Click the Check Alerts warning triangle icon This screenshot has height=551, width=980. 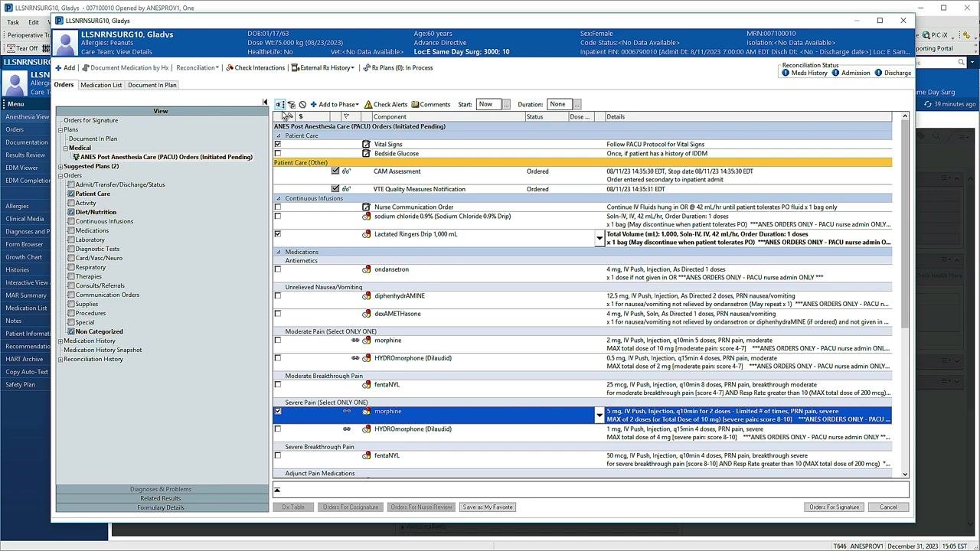(368, 105)
